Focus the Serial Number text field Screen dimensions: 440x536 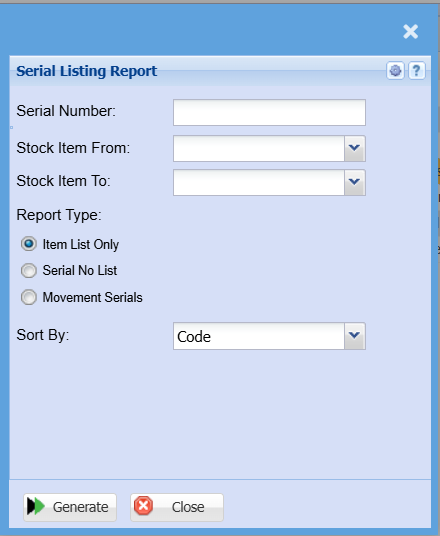pos(269,112)
